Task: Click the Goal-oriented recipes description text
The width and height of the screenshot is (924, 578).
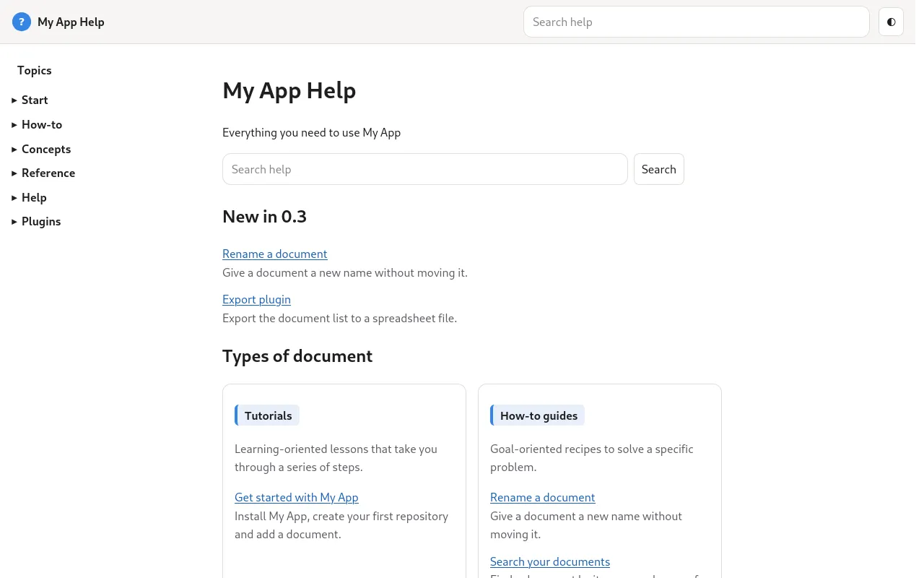Action: (x=591, y=458)
